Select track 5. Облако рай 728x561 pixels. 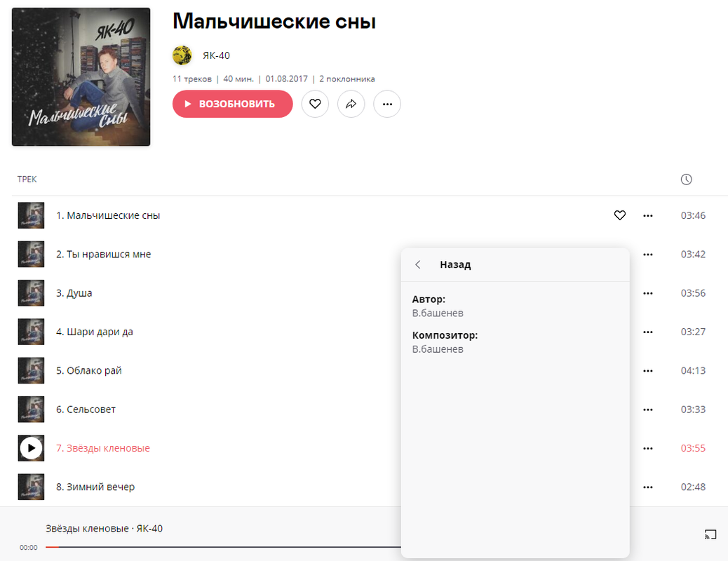click(x=89, y=370)
